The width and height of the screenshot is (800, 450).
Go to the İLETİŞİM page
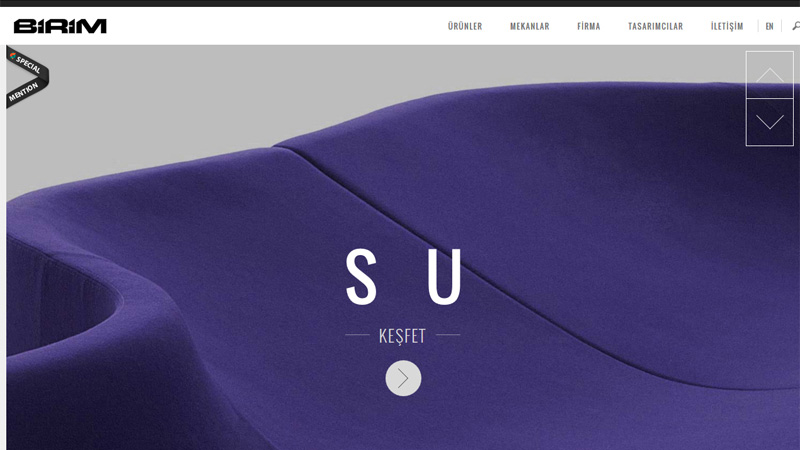(727, 26)
